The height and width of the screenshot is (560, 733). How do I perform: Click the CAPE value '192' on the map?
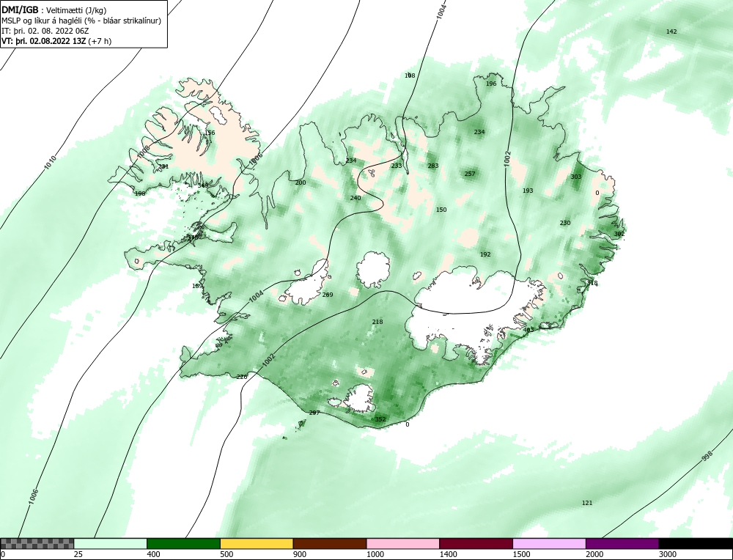tap(485, 255)
